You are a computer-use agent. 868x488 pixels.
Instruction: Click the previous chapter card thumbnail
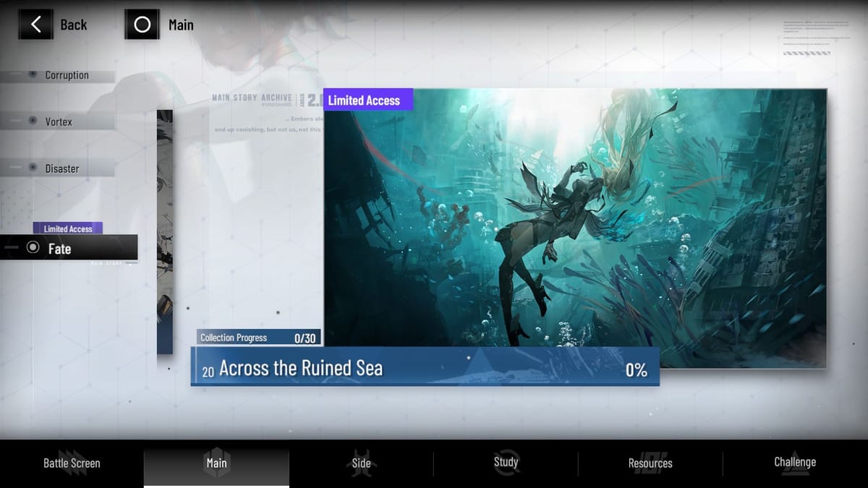pyautogui.click(x=165, y=231)
